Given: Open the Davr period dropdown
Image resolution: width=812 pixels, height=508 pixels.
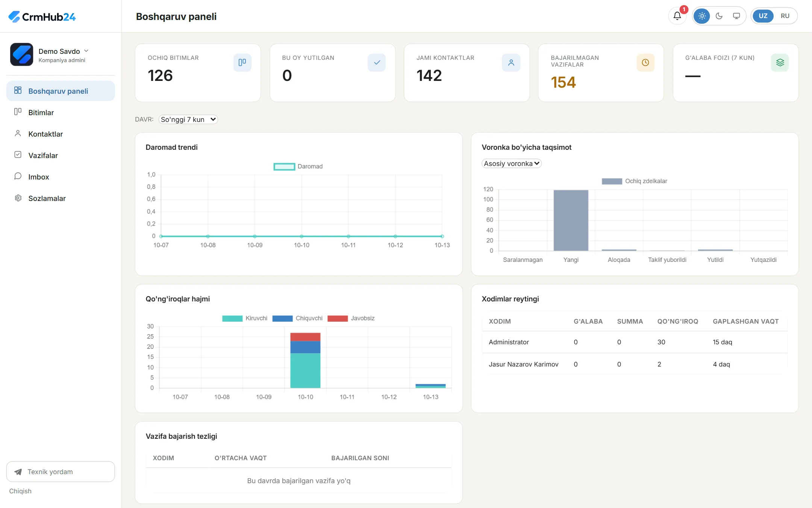Looking at the screenshot, I should click(188, 119).
